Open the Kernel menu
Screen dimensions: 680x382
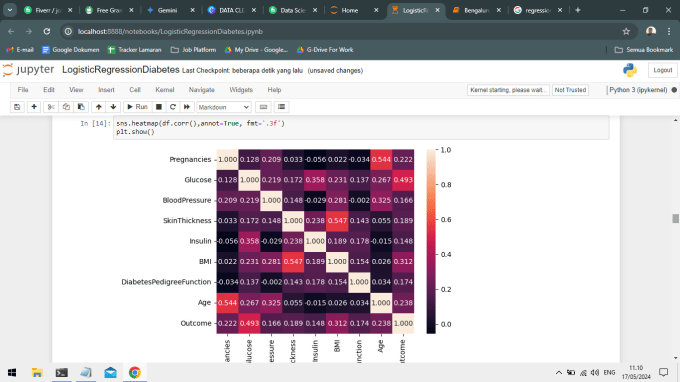pos(165,90)
